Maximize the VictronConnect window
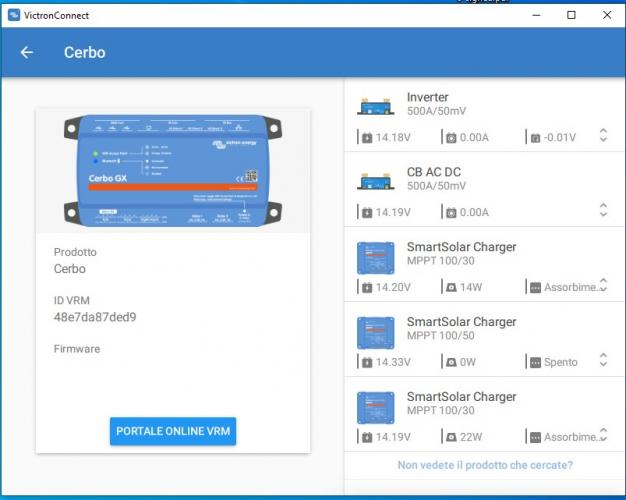 571,15
